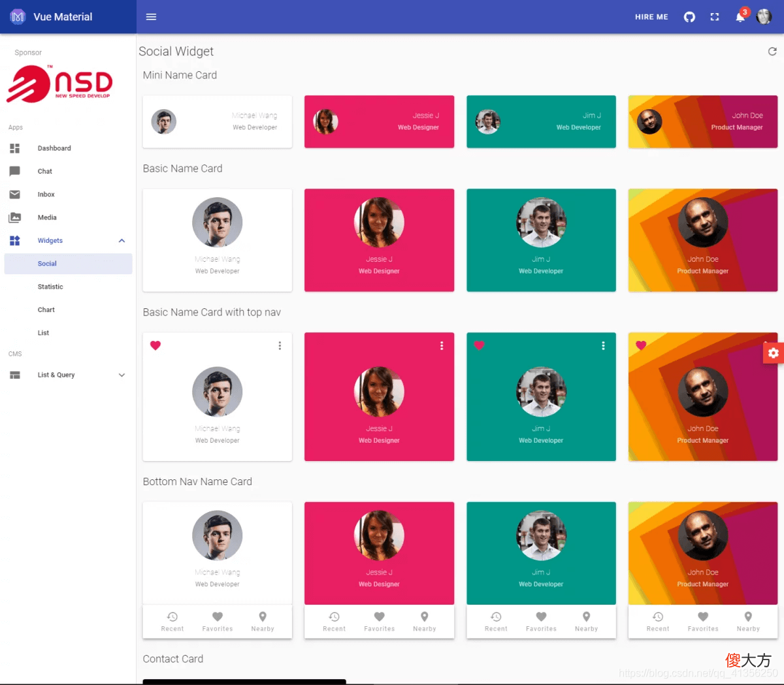Screen dimensions: 784x685
Task: Open three-dot menu on Jessie J card
Action: (x=442, y=345)
